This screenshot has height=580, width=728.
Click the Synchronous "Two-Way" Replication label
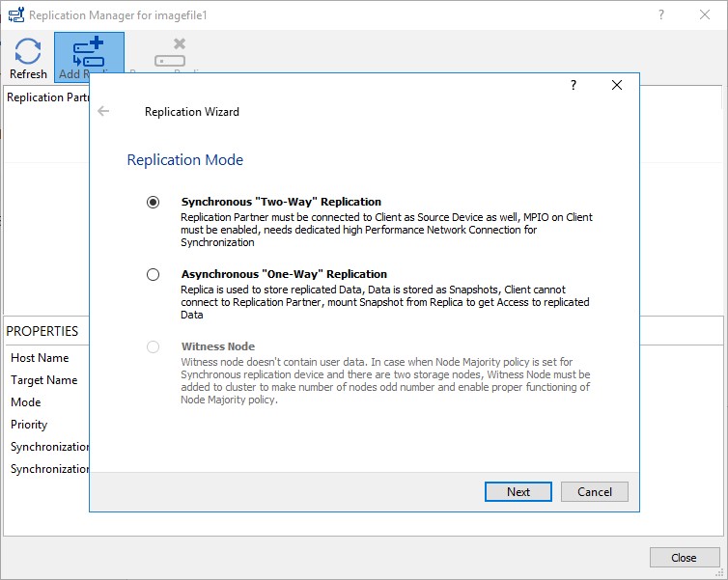(281, 202)
